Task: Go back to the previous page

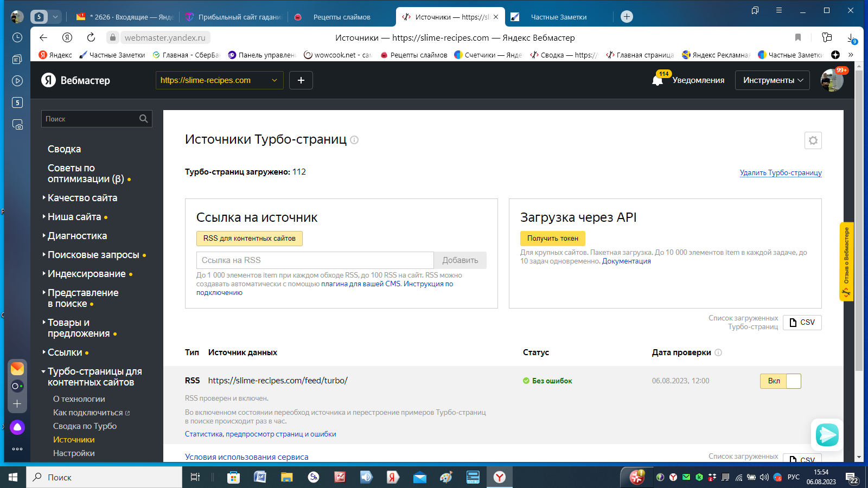Action: [x=43, y=37]
